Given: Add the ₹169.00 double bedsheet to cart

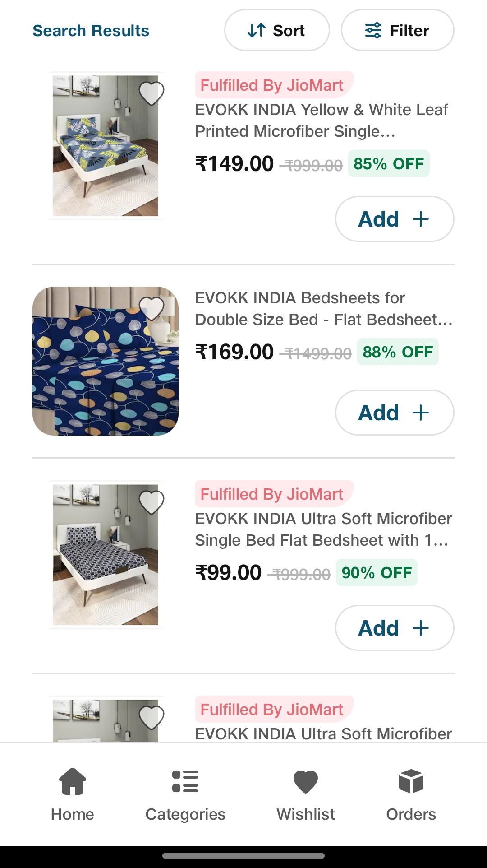Looking at the screenshot, I should (x=395, y=413).
